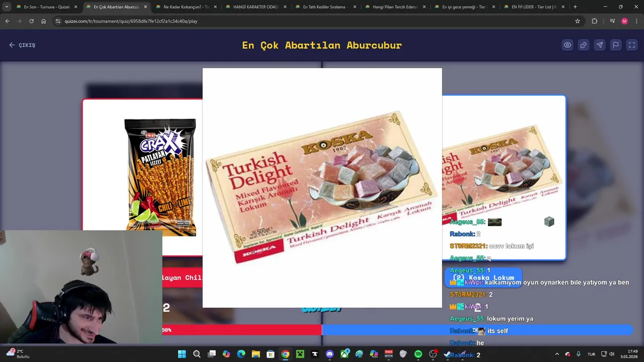644x362 pixels.
Task: Click the ÇIKIŞ exit link
Action: point(22,45)
